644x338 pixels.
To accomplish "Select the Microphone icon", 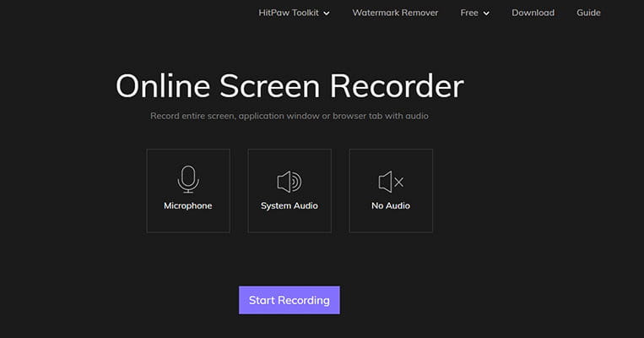I will [188, 179].
